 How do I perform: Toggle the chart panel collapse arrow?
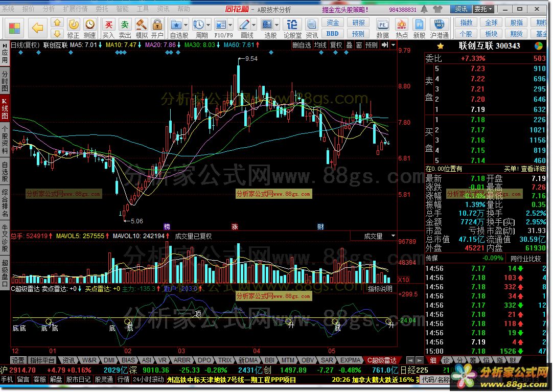tap(385, 45)
